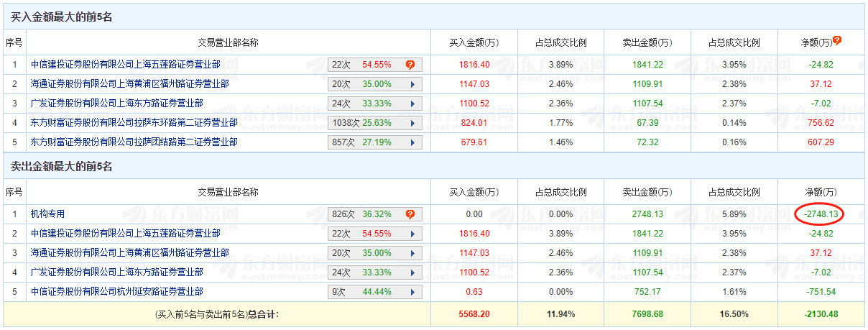Click the 买入金额最大的前5名 section title

pyautogui.click(x=61, y=17)
